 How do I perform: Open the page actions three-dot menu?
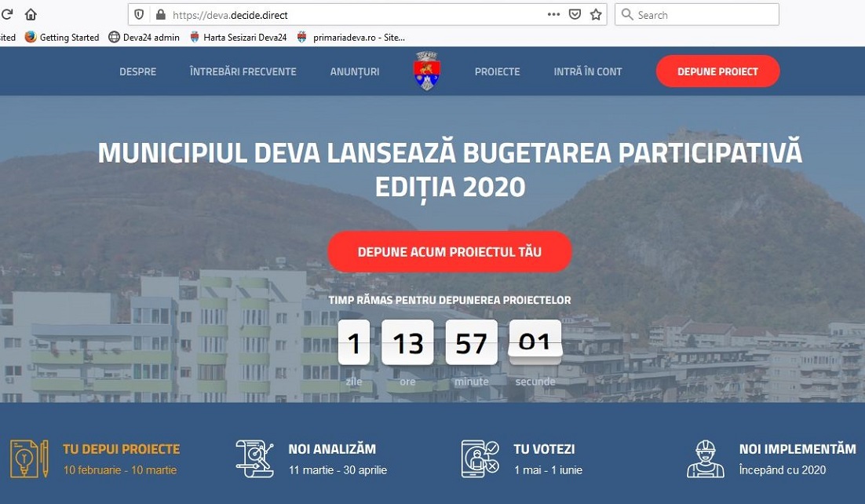pyautogui.click(x=554, y=15)
